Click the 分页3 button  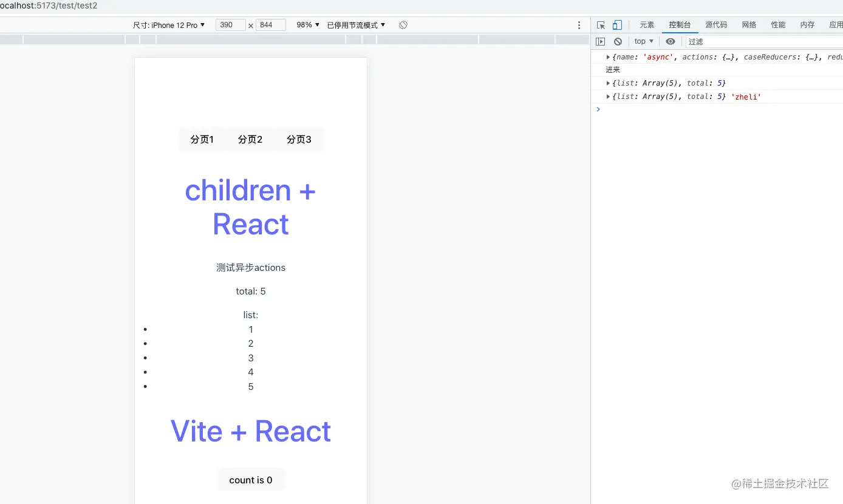pos(299,140)
